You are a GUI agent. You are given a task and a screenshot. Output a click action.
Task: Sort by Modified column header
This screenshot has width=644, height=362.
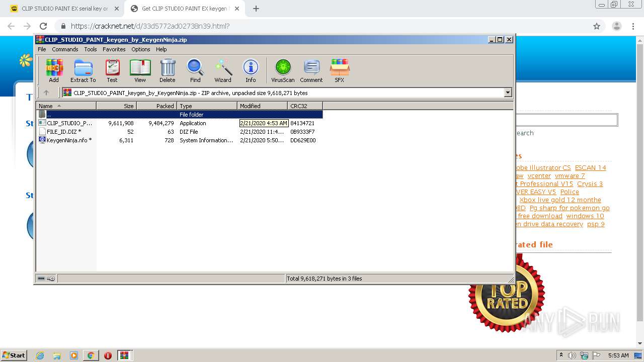tap(262, 106)
